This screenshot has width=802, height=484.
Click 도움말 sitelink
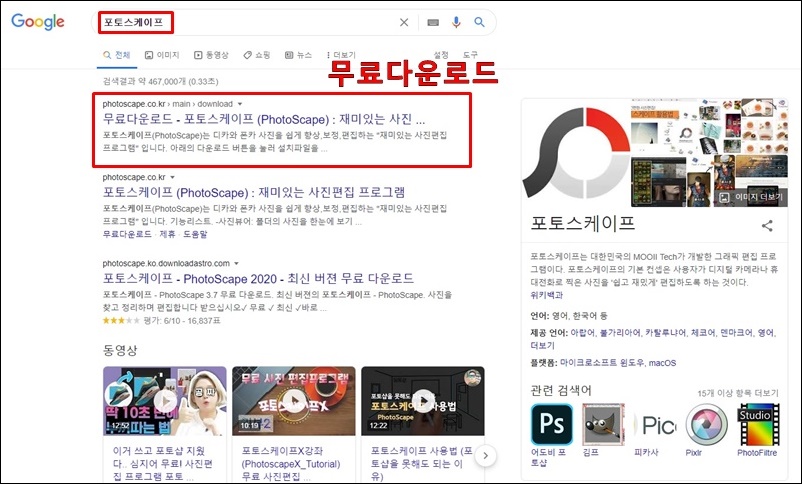[195, 234]
